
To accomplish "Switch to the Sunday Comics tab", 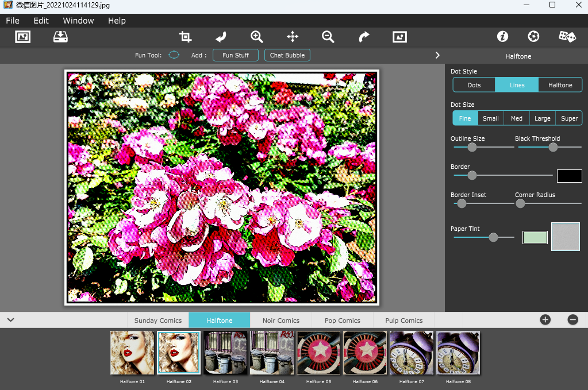I will point(158,321).
